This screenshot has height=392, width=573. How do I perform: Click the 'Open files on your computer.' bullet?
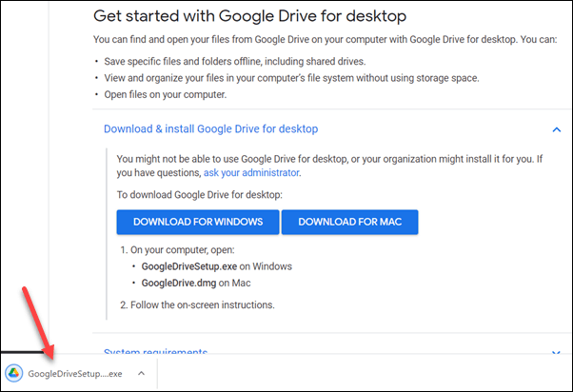166,94
